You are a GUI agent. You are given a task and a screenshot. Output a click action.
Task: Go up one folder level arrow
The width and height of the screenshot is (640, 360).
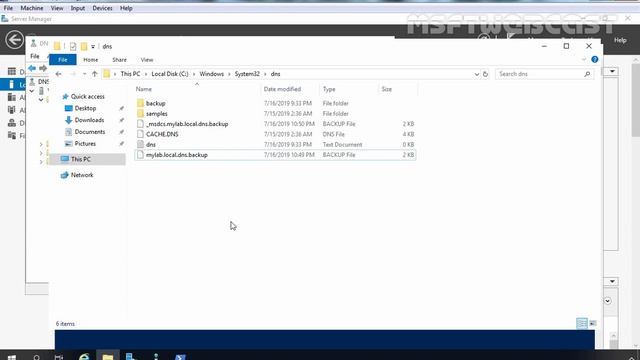click(x=94, y=74)
